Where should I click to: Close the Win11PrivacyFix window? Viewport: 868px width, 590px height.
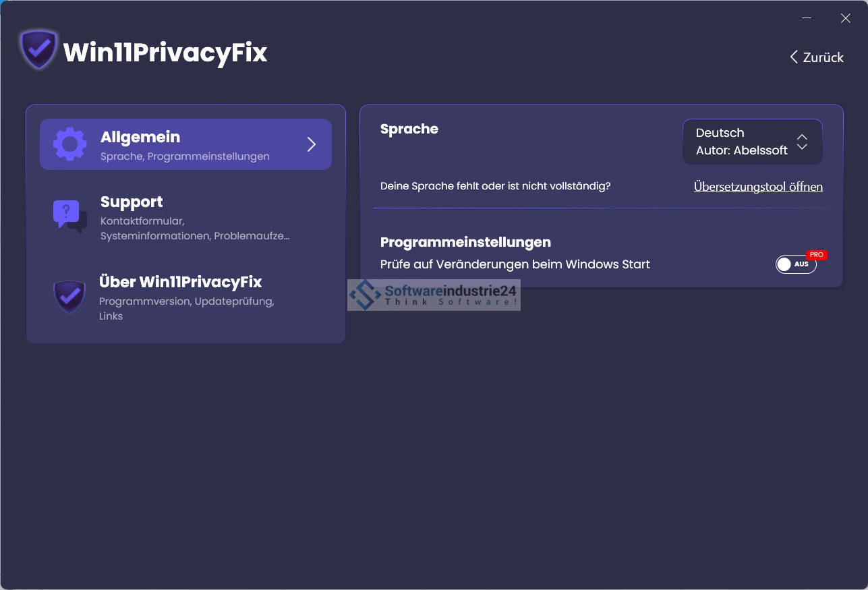(x=845, y=18)
